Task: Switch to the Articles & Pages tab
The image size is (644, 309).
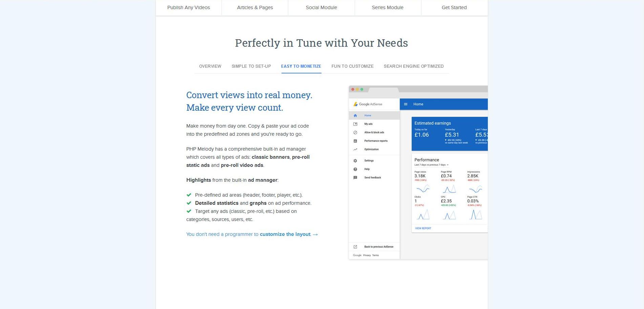Action: point(255,7)
